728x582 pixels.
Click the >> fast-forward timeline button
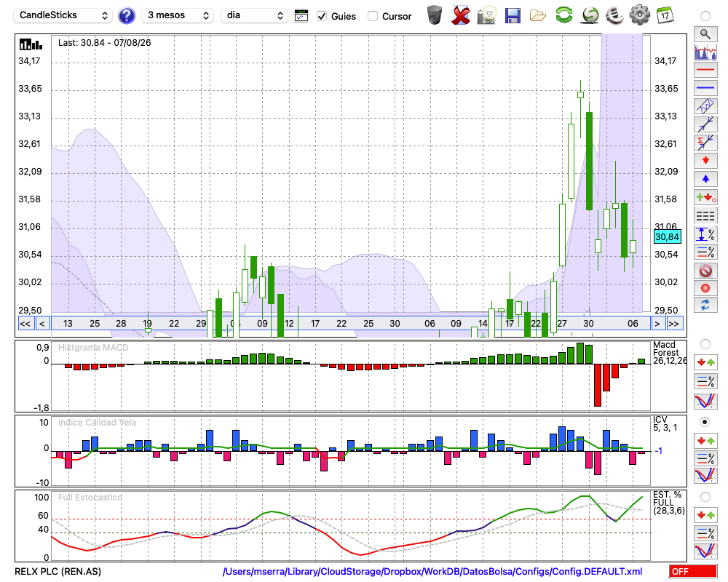click(673, 324)
